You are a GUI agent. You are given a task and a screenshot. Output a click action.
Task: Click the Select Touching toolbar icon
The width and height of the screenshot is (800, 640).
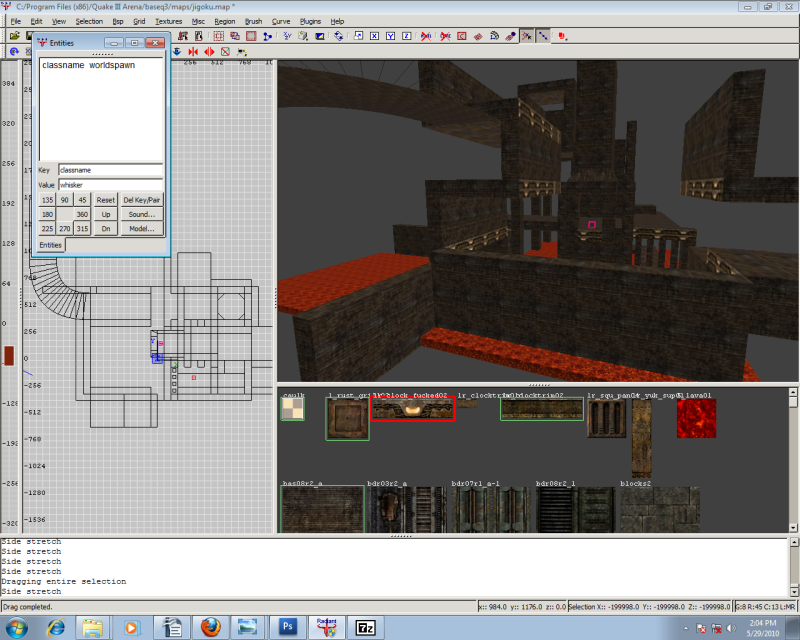click(x=235, y=36)
